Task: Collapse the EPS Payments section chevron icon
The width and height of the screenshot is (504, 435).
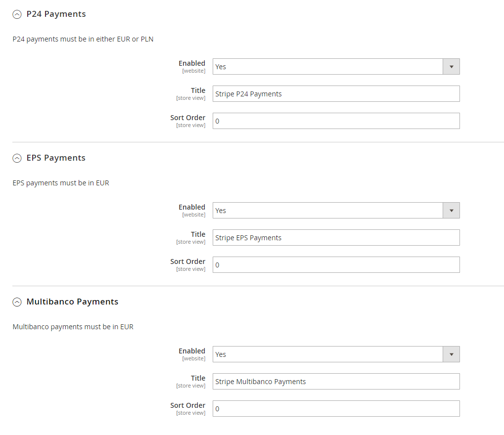Action: point(17,158)
